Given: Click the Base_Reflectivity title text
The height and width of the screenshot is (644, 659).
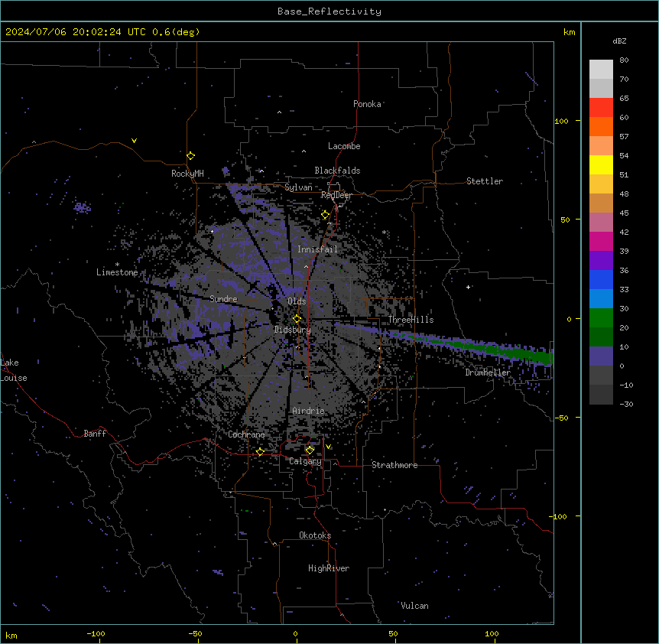Looking at the screenshot, I should click(x=329, y=11).
